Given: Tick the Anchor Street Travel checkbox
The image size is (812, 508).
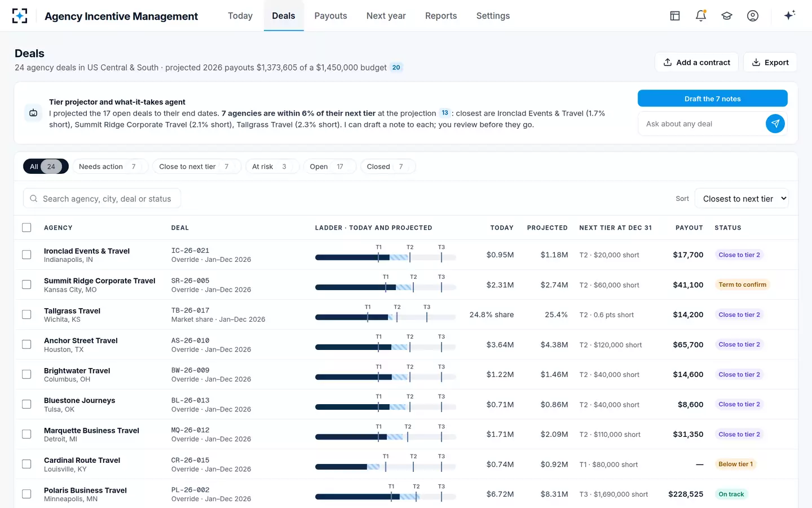Looking at the screenshot, I should (x=27, y=344).
